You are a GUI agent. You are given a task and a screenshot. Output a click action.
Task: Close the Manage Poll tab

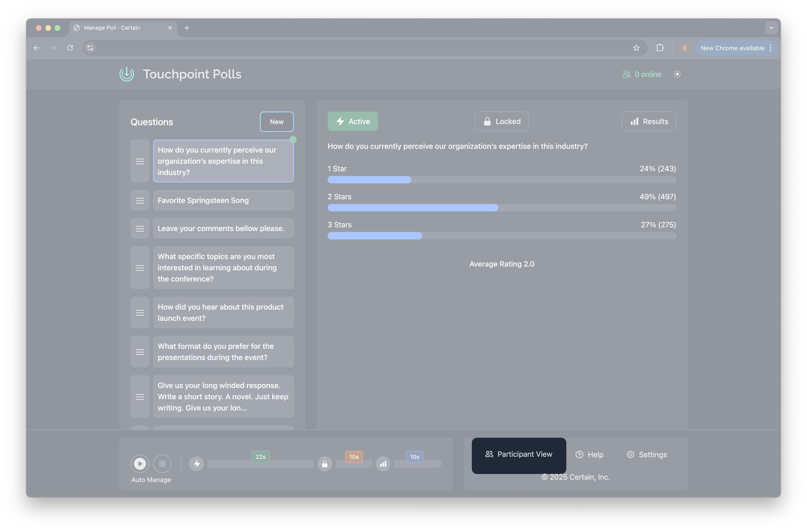coord(170,28)
